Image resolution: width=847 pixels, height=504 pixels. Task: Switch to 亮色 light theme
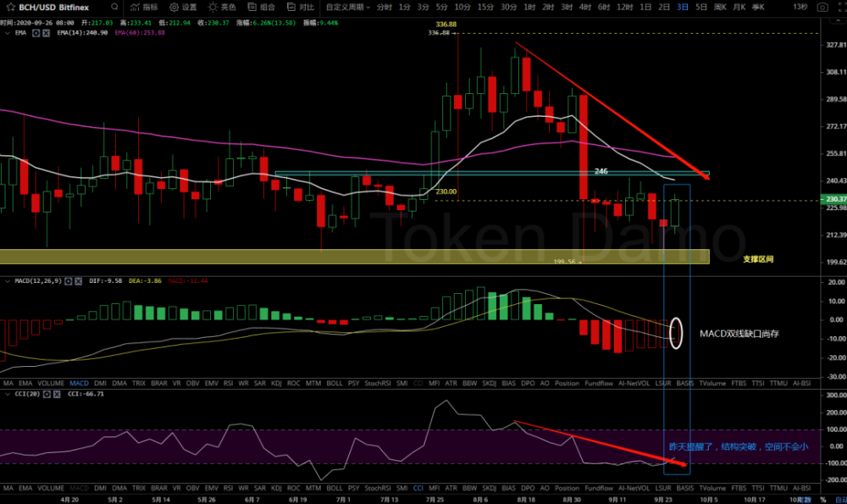222,7
